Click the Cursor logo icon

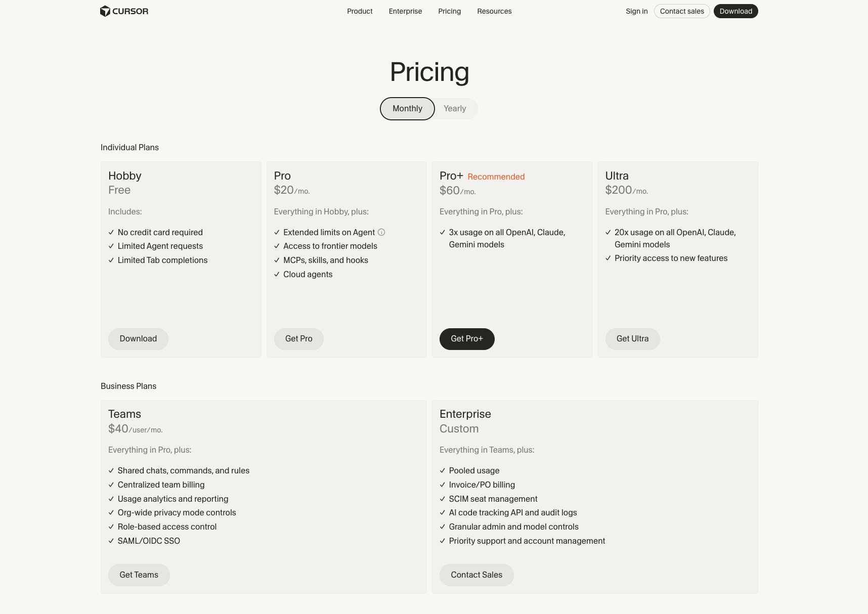[x=105, y=11]
